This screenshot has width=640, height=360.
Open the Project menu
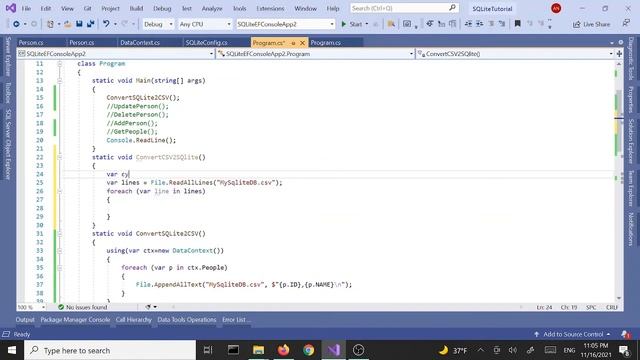click(110, 8)
